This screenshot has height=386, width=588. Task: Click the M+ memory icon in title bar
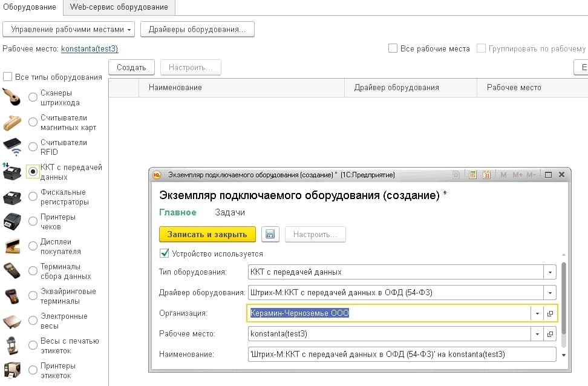(x=517, y=175)
